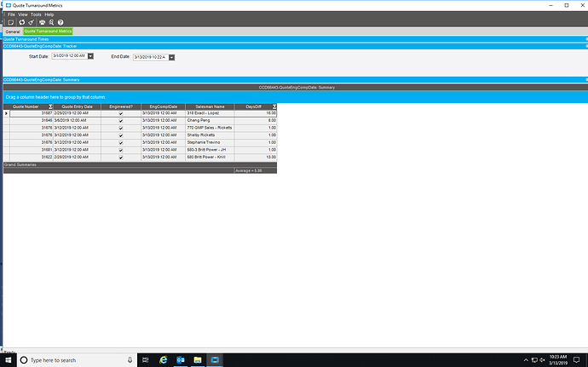Open the View menu
Viewport: 588px width, 367px height.
(23, 14)
